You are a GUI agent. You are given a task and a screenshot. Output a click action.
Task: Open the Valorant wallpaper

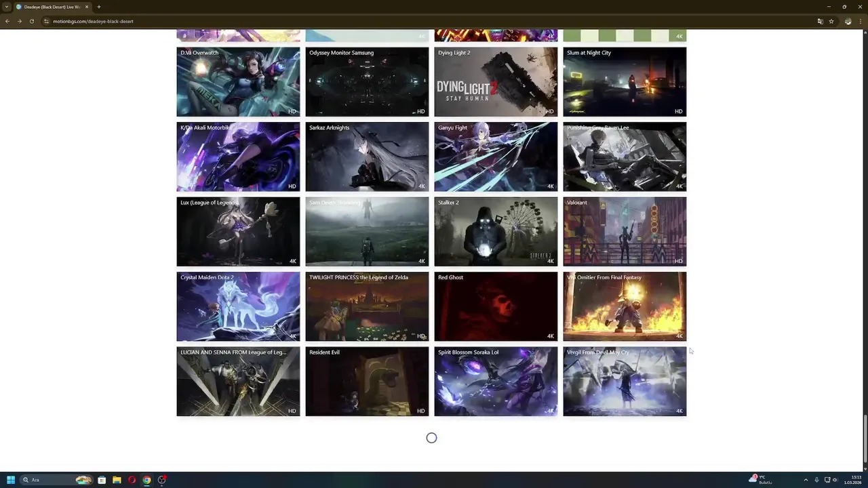point(625,232)
